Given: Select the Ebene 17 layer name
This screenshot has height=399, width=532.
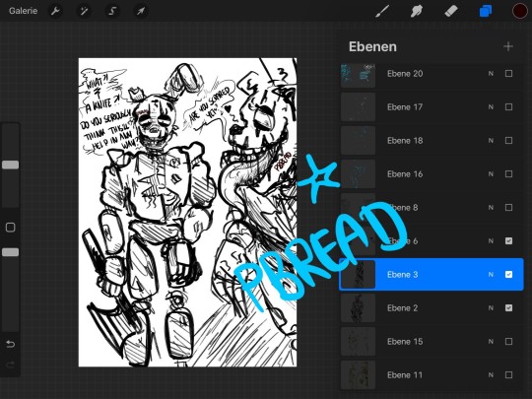Looking at the screenshot, I should point(405,107).
